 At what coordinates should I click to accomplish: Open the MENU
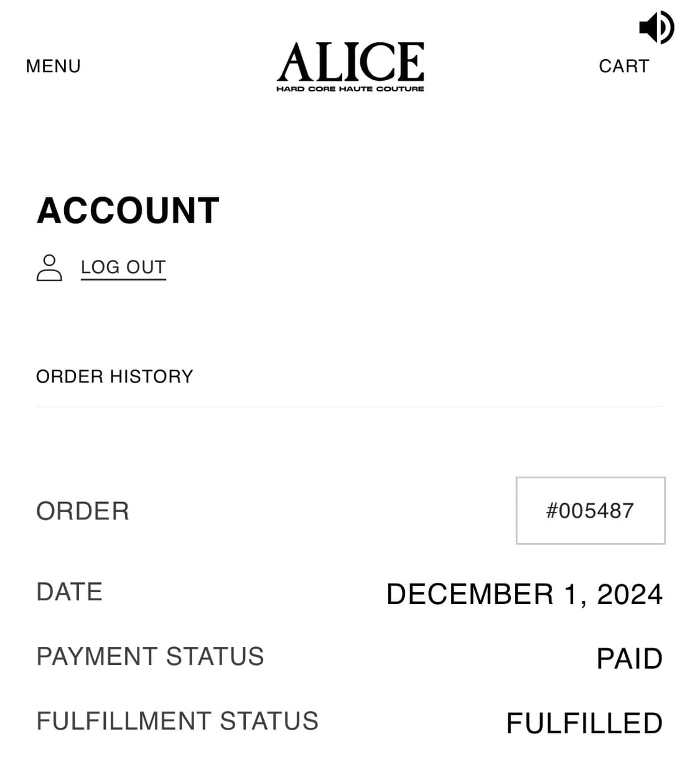(x=53, y=66)
